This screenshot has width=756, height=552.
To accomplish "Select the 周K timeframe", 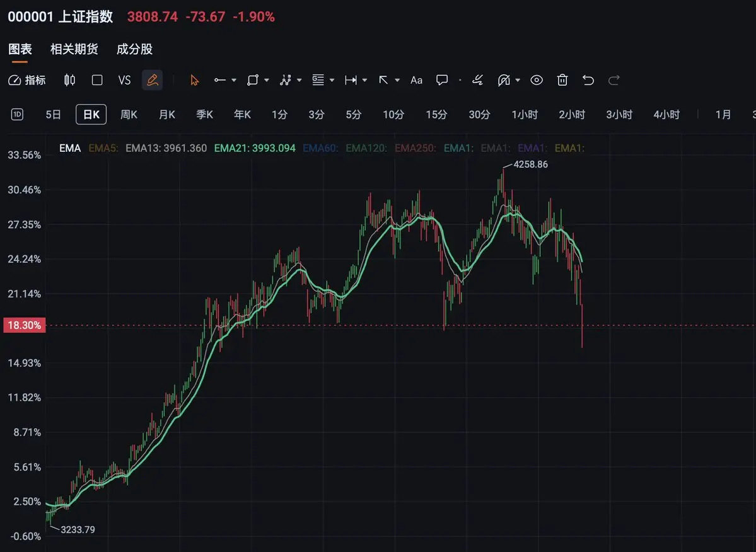I will tap(129, 115).
